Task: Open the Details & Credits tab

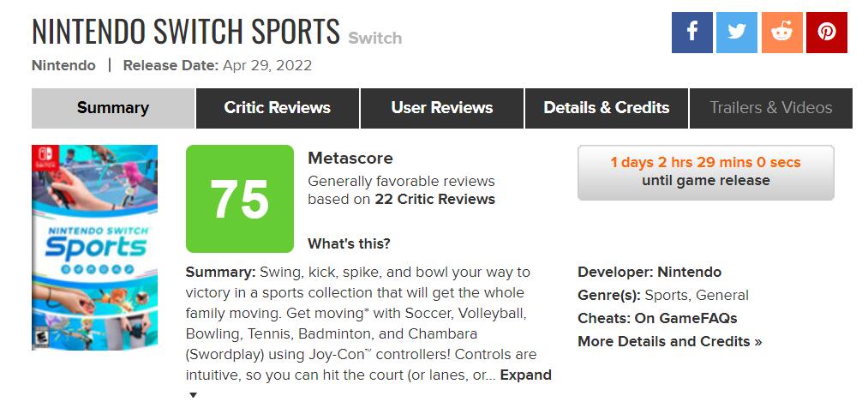Action: pos(607,108)
